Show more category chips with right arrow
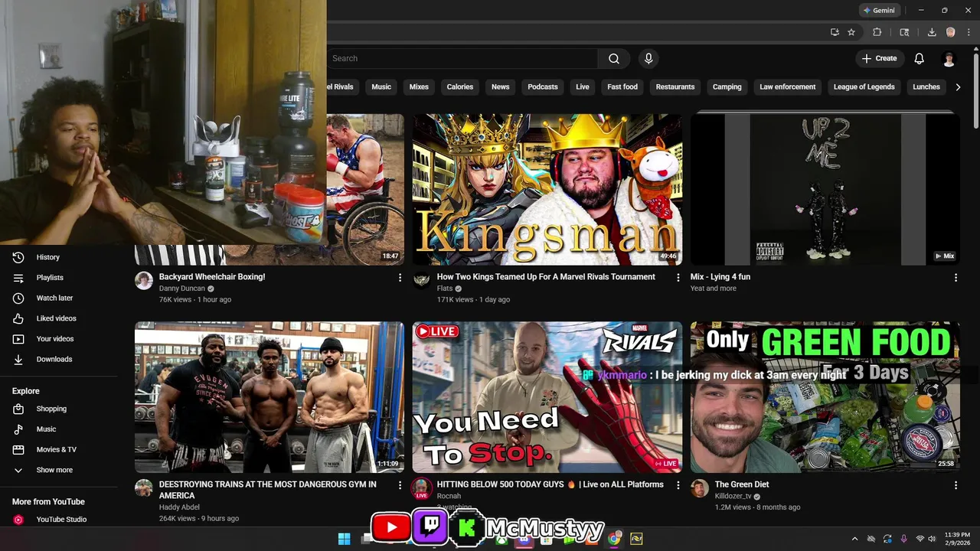Screen dimensions: 980x551 coord(957,87)
